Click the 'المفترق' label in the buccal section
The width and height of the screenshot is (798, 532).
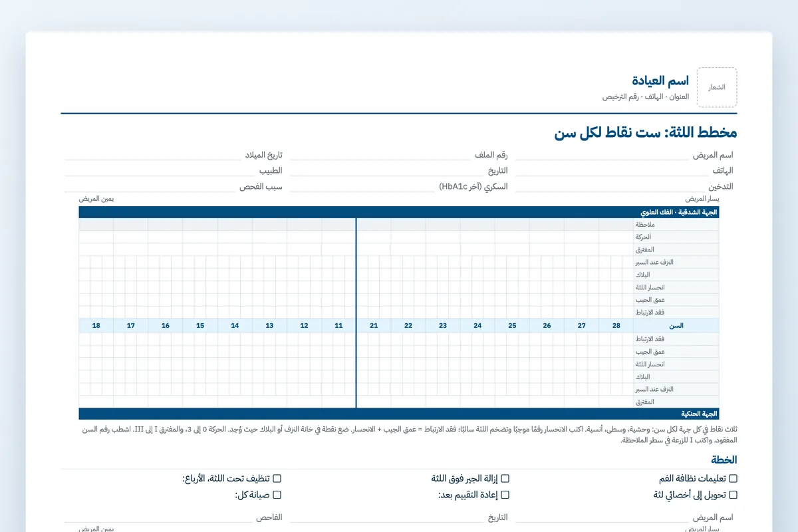tap(644, 250)
